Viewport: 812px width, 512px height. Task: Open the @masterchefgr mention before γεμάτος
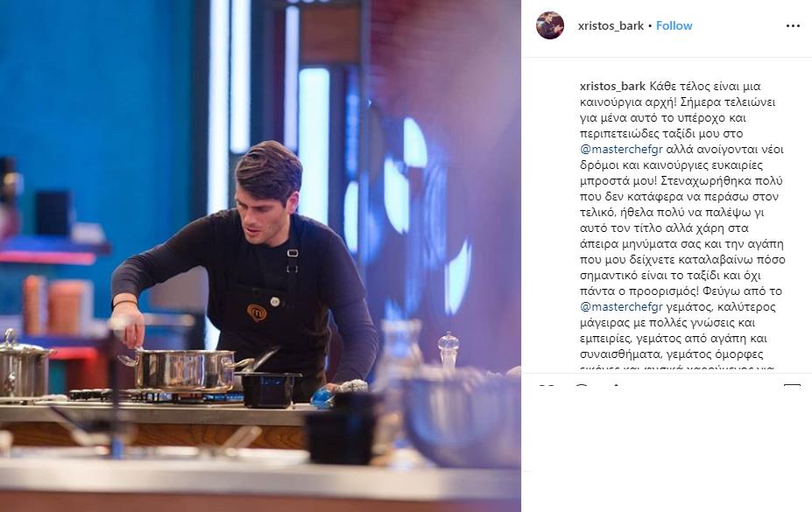click(621, 306)
